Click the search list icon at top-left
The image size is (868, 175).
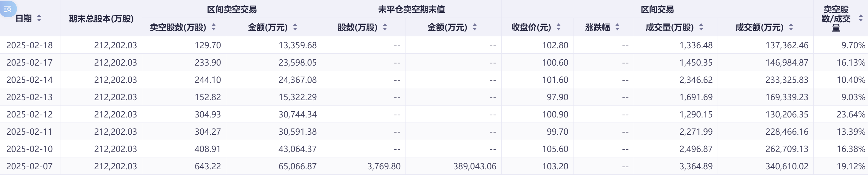7,9
